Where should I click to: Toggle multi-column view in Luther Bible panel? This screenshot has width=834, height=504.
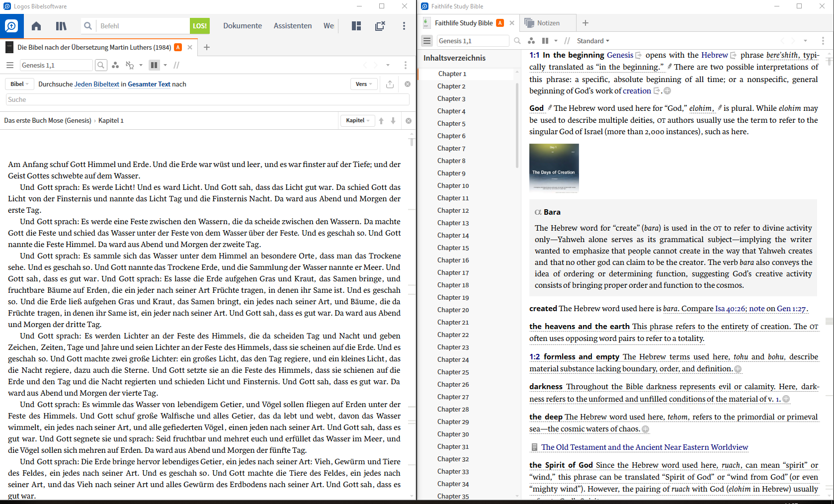click(154, 65)
